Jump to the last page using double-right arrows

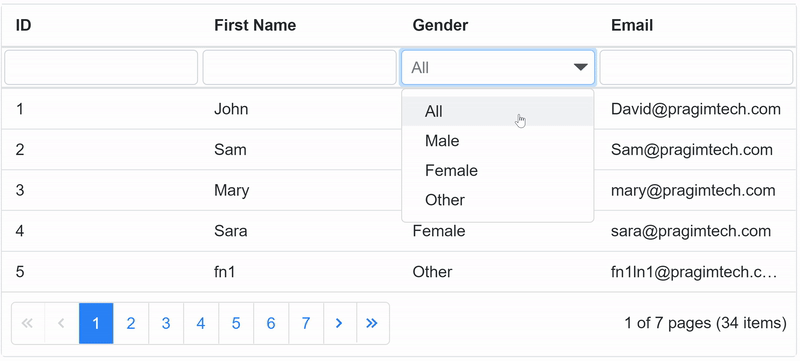(372, 323)
